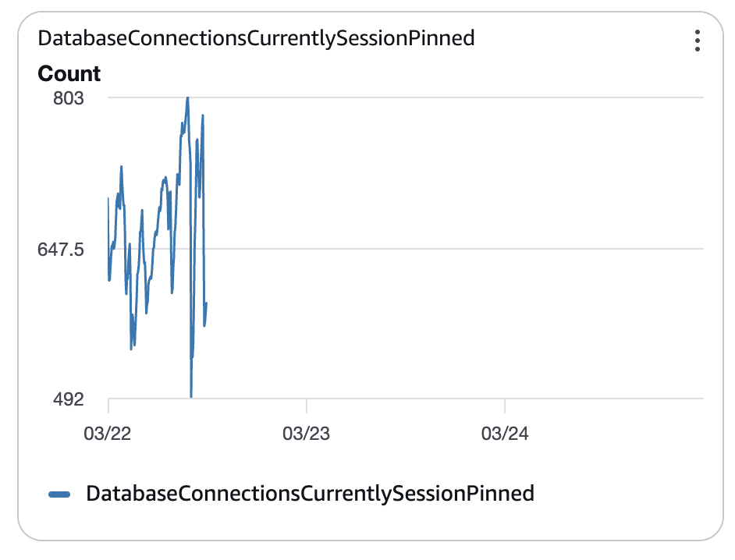Image resolution: width=735 pixels, height=560 pixels.
Task: Select the 03/24 timestamp label
Action: point(505,434)
